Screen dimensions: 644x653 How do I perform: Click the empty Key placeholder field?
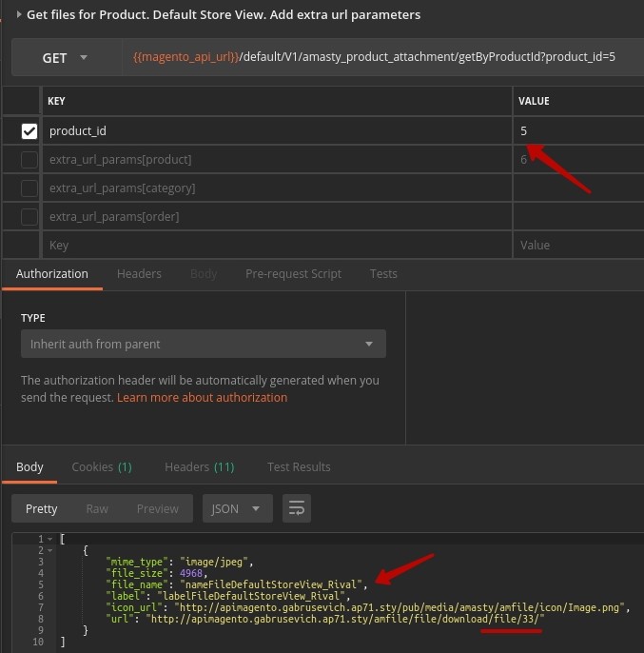[276, 246]
